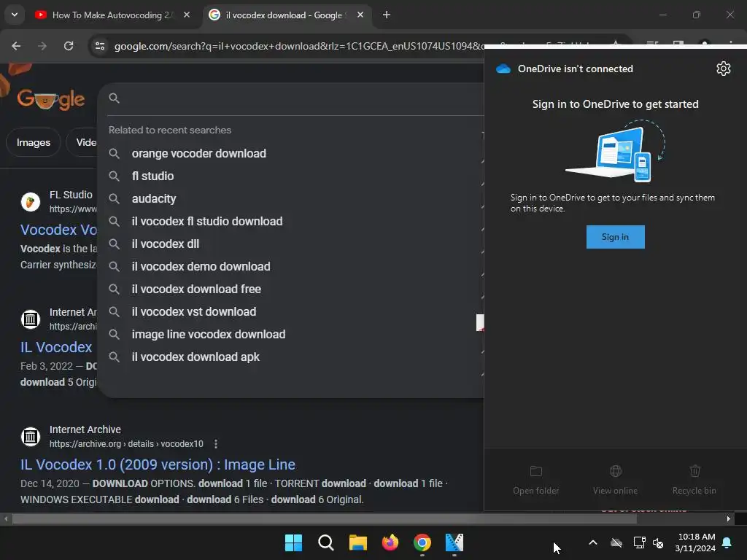The width and height of the screenshot is (747, 560).
Task: Click the FL Studio site favicon
Action: tap(31, 202)
